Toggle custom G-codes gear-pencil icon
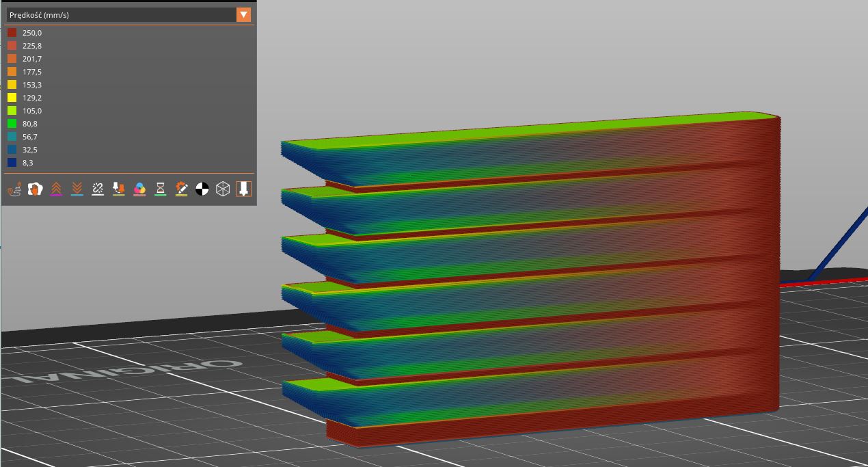The height and width of the screenshot is (467, 868). click(x=181, y=189)
